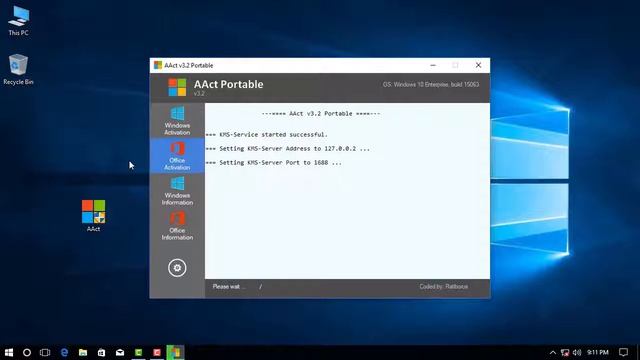Screen dimensions: 640x360
Task: Click the 'Please wait' status text
Action: point(229,287)
